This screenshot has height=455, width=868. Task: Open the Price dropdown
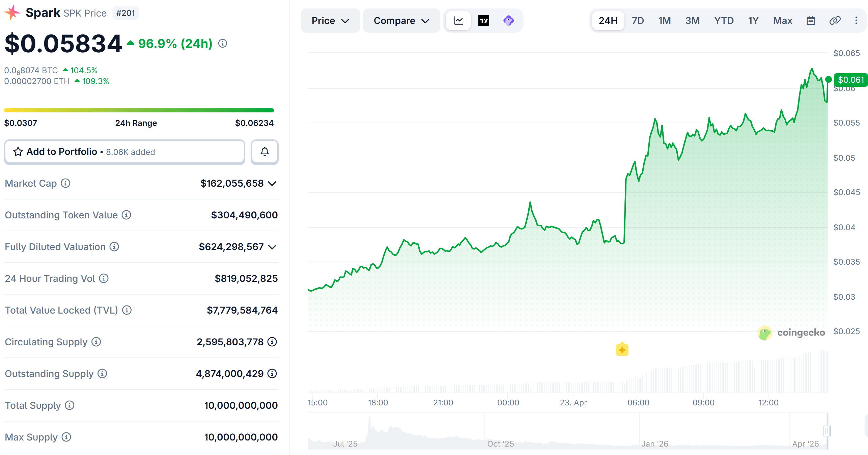pyautogui.click(x=330, y=21)
